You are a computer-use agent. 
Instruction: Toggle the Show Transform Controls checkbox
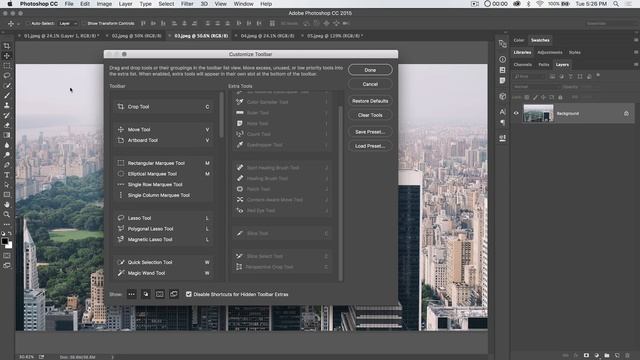pyautogui.click(x=84, y=24)
